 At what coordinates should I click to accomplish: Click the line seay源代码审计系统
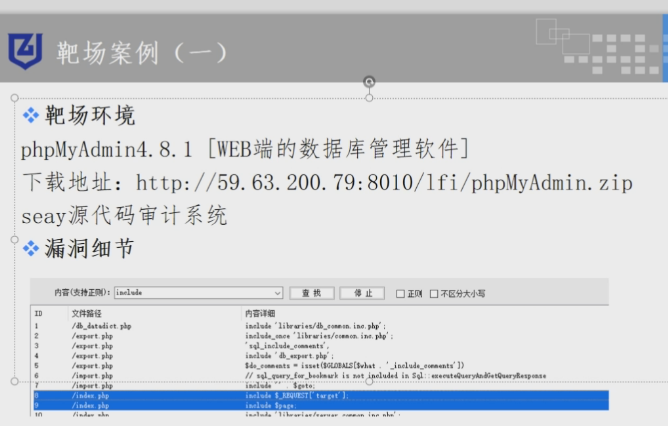[124, 216]
